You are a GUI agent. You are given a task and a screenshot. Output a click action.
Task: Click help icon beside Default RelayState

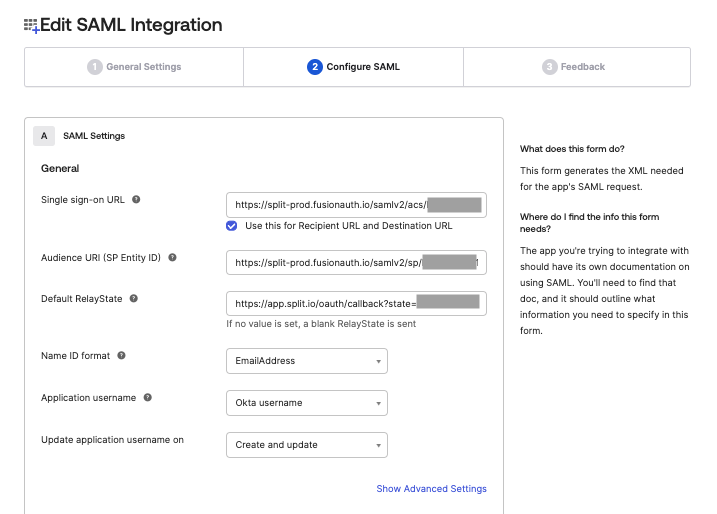(x=134, y=298)
